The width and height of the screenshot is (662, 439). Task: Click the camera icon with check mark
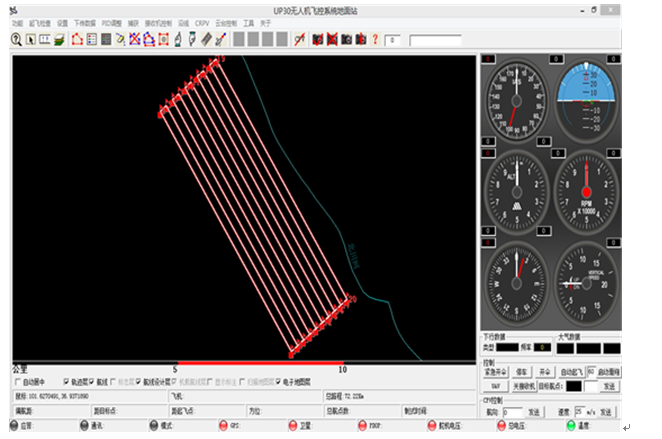(x=317, y=40)
